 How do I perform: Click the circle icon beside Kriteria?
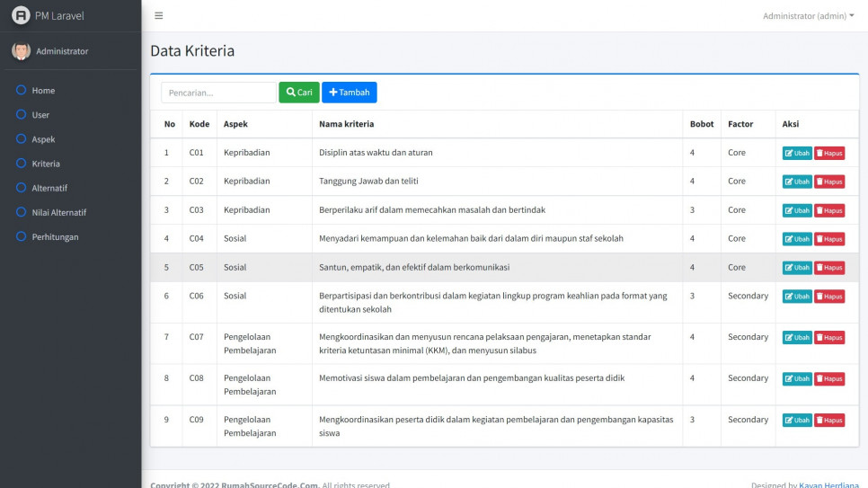[x=21, y=163]
